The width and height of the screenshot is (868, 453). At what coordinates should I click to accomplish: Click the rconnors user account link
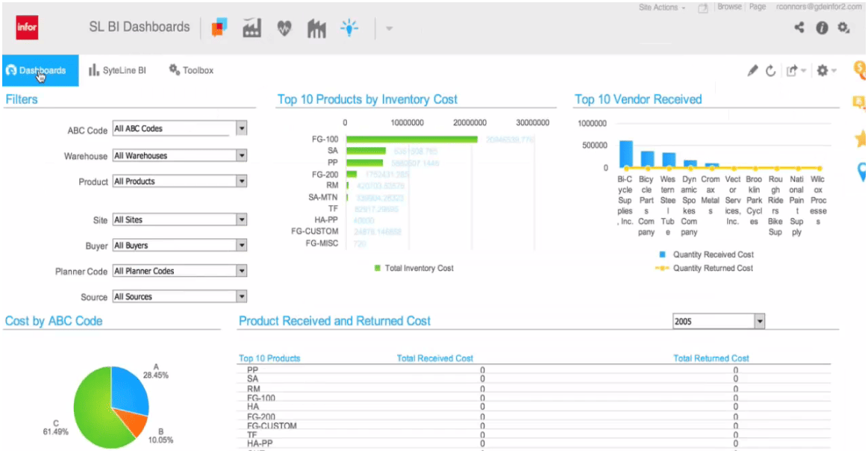(819, 7)
